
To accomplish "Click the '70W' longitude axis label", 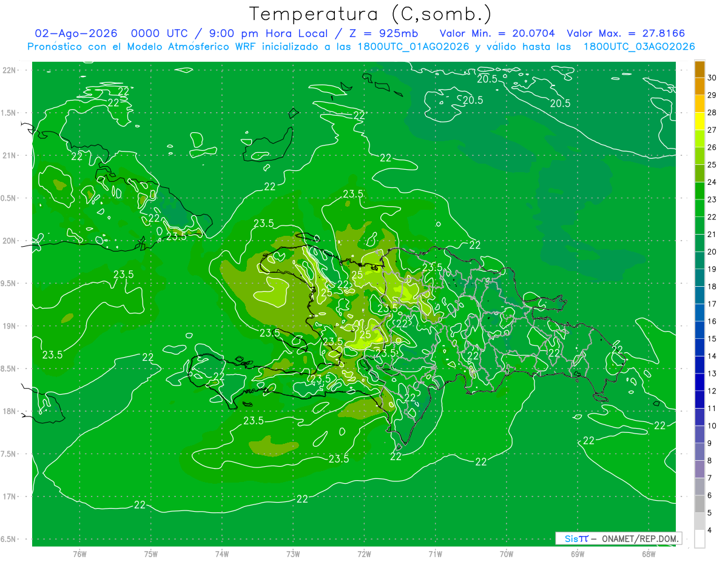I will (x=507, y=554).
